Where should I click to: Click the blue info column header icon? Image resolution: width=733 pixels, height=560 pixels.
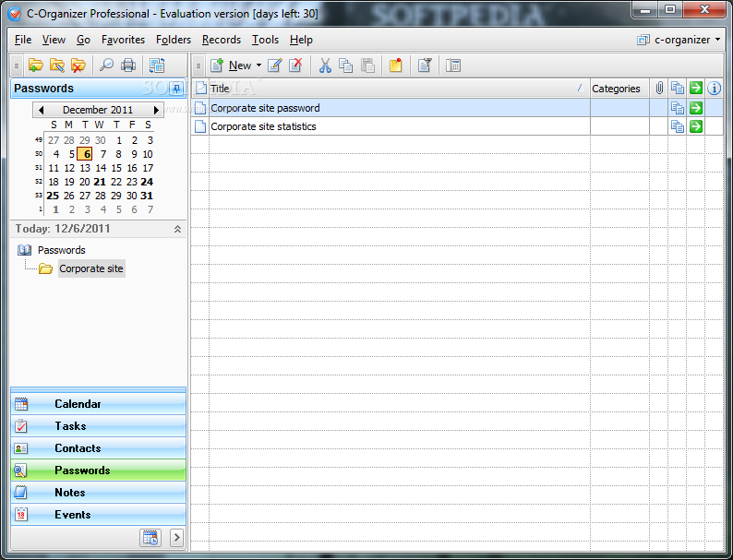(714, 88)
